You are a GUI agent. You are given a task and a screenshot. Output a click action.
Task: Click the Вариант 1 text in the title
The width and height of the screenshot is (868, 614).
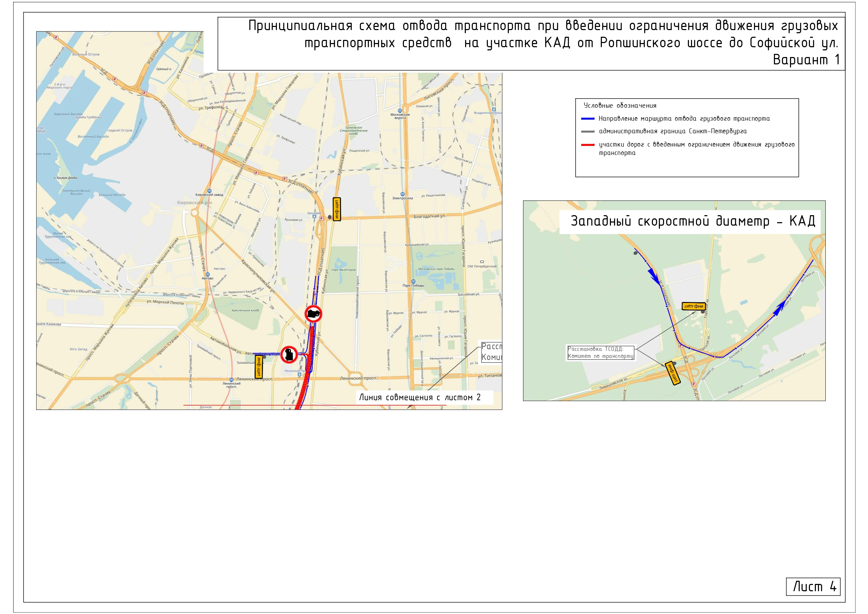pyautogui.click(x=806, y=60)
